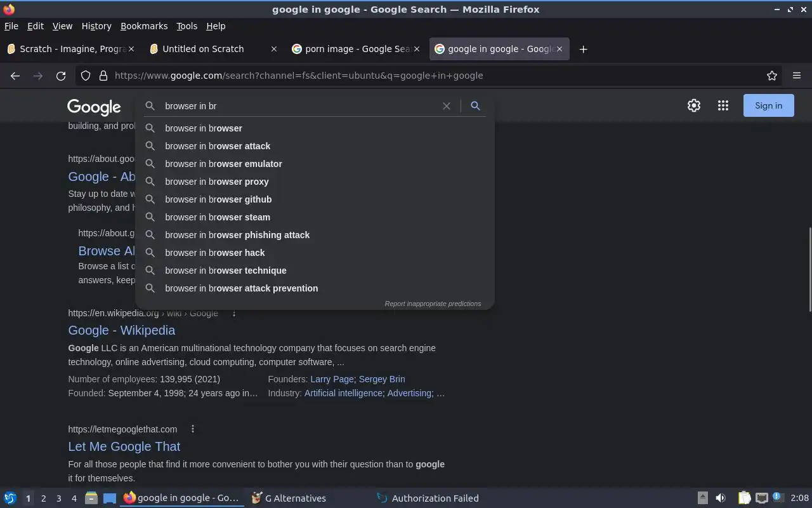Open more options for letmegooglethat result
The height and width of the screenshot is (508, 812).
tap(193, 429)
